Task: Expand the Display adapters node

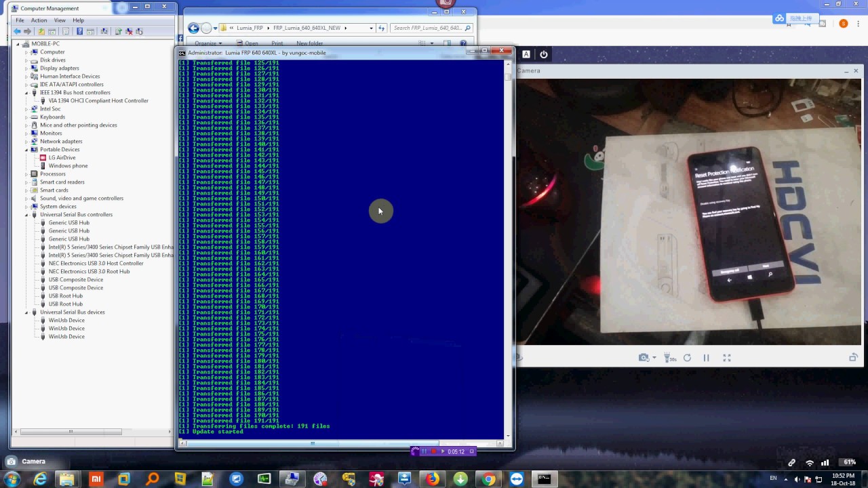Action: [26, 68]
